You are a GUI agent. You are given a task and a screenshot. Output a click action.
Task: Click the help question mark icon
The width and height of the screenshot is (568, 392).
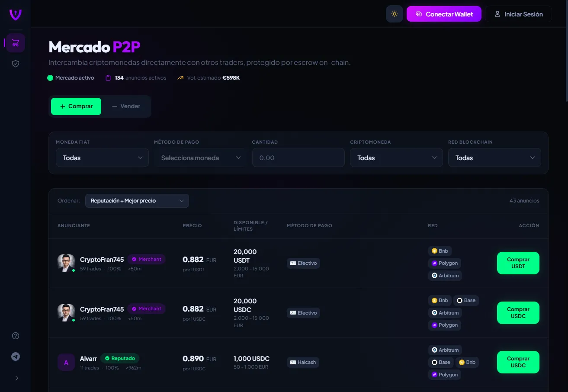16,336
